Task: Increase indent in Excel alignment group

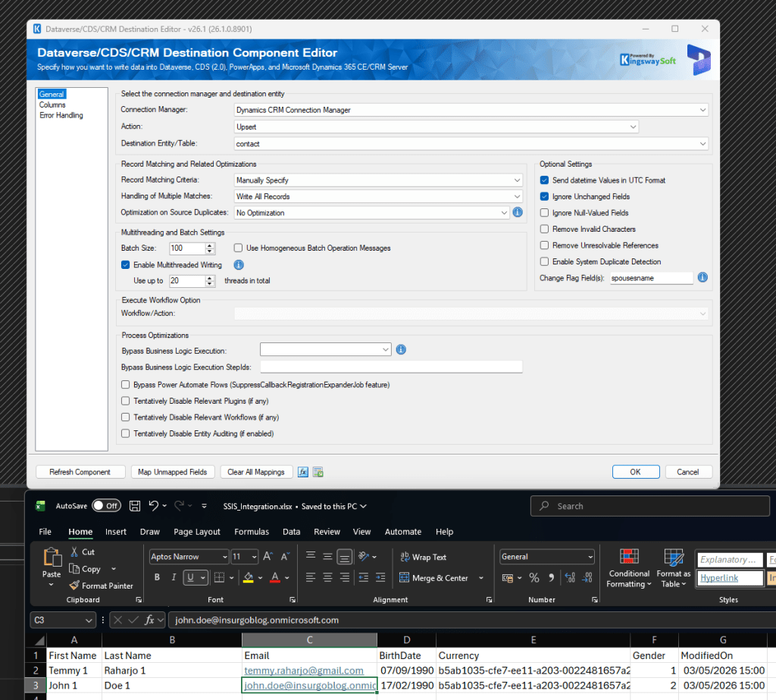Action: click(380, 577)
